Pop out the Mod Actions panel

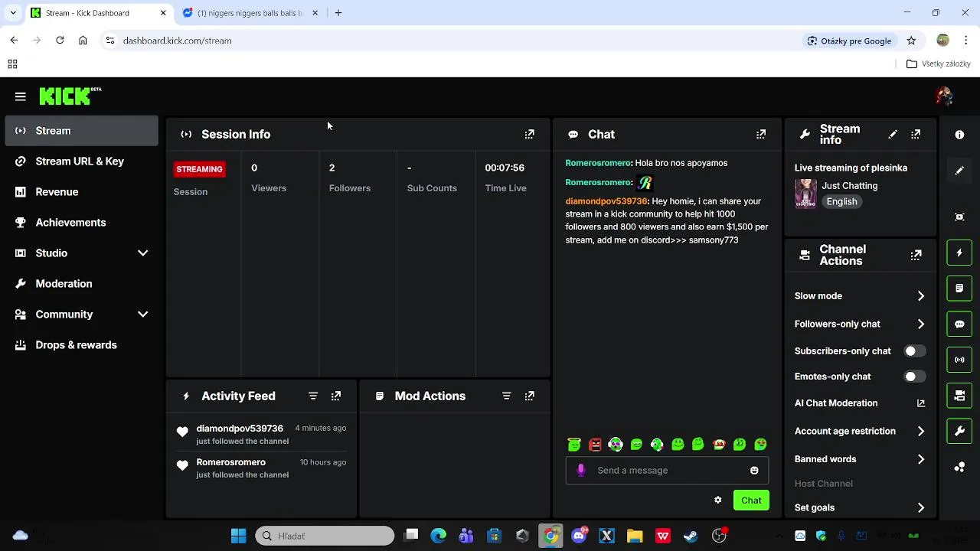coord(529,396)
